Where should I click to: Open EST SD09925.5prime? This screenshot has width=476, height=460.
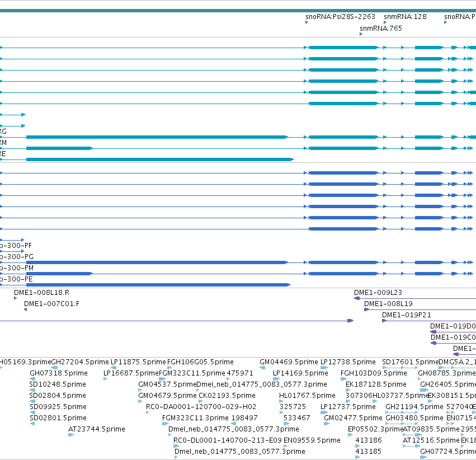[58, 407]
